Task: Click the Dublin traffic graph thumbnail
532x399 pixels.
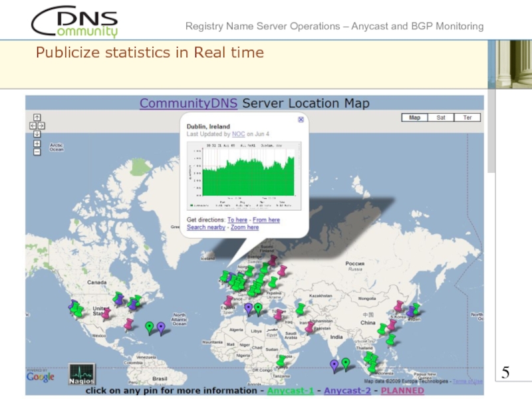Action: pos(245,172)
